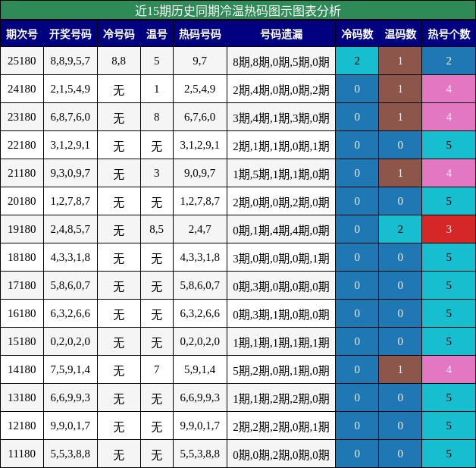Click warm number 7 in row 14180
The image size is (476, 468).
coord(157,369)
